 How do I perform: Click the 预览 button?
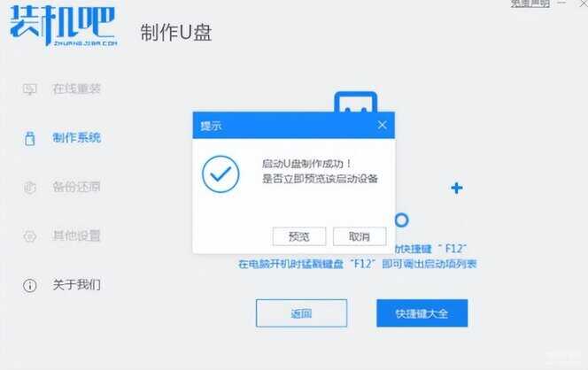299,236
